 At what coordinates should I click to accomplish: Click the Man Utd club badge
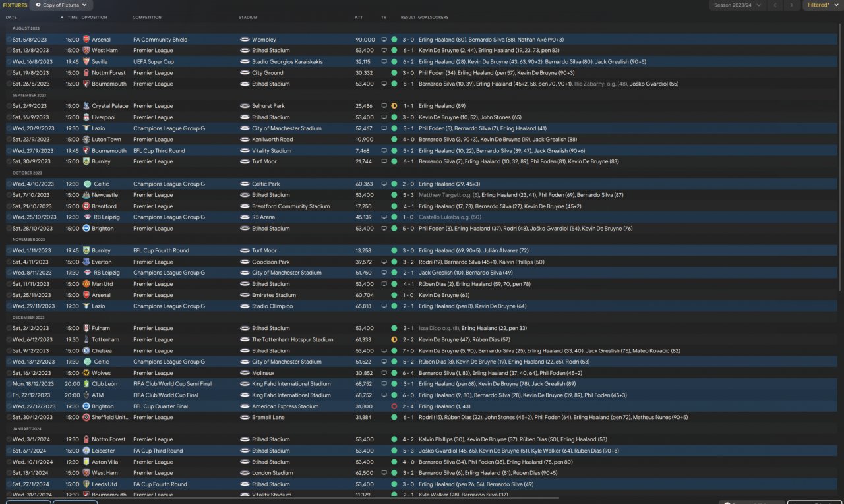point(86,284)
